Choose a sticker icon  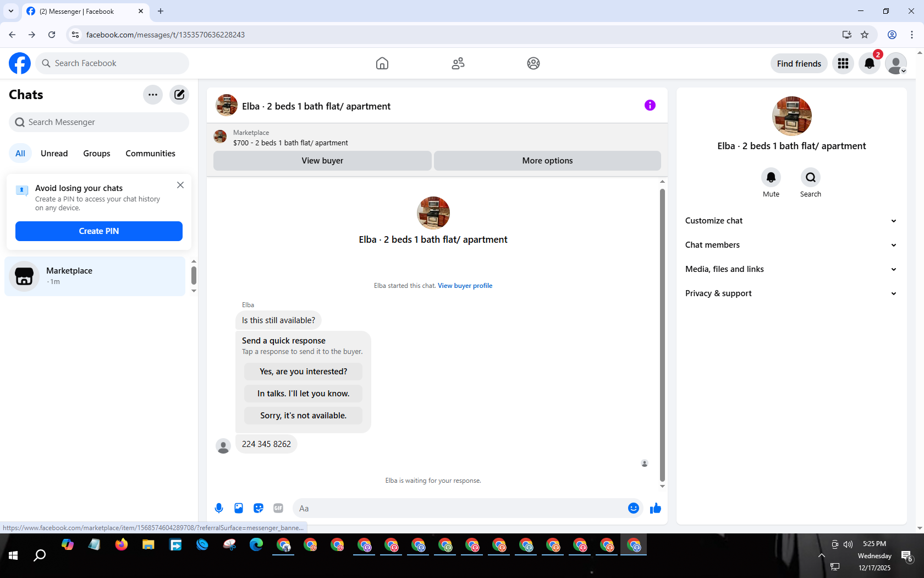click(258, 508)
